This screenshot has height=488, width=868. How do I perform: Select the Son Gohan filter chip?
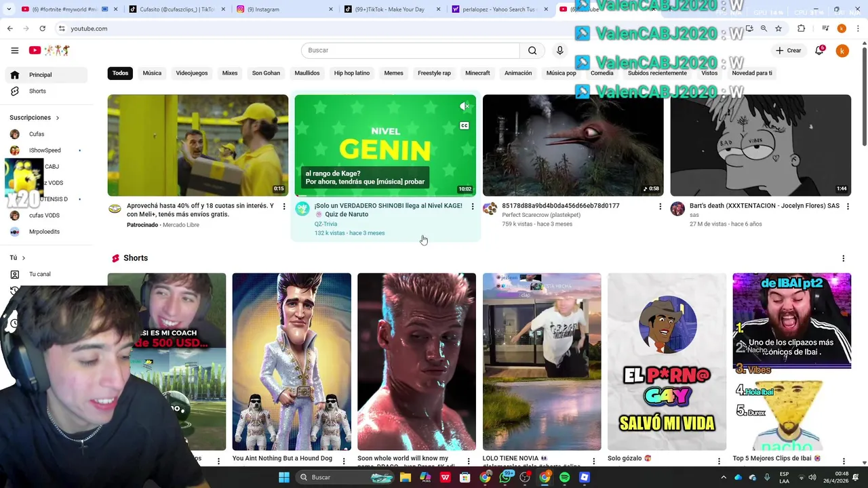point(266,73)
